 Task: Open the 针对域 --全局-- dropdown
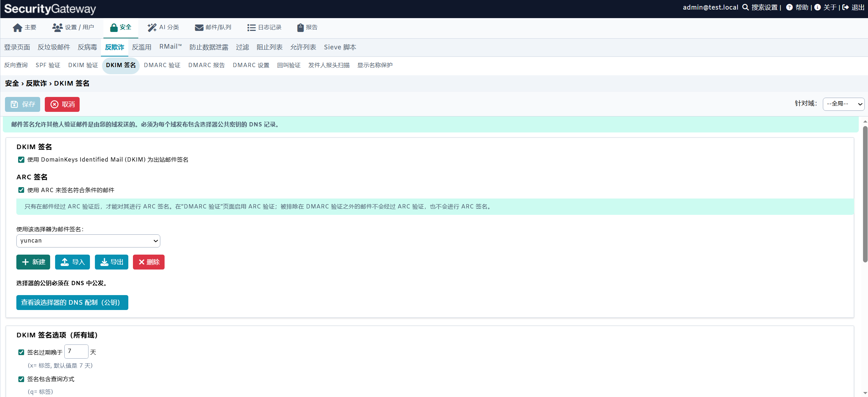[x=843, y=104]
